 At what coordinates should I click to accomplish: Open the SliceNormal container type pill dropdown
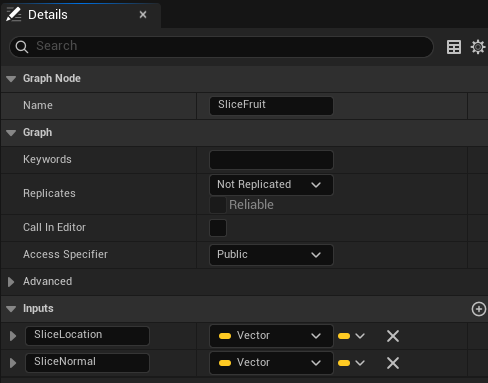(x=351, y=363)
